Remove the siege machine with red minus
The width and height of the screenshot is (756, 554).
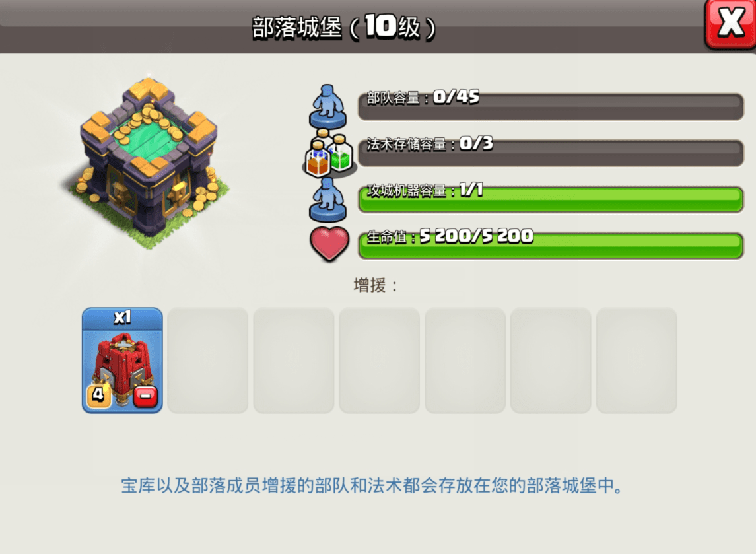(145, 396)
